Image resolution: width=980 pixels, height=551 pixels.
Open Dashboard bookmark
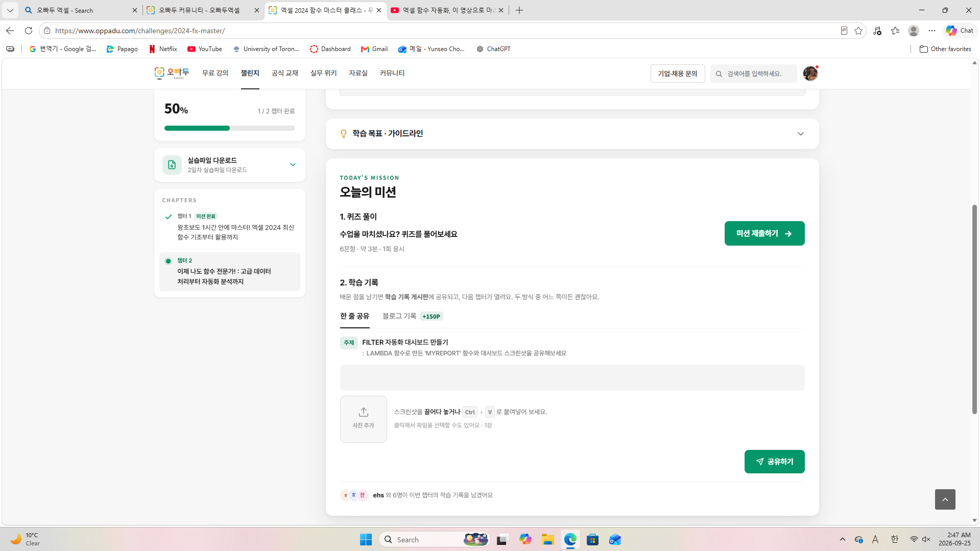click(x=330, y=49)
